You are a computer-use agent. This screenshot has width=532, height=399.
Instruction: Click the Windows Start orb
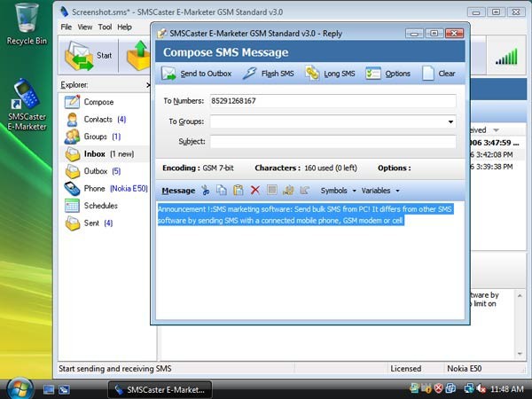[x=20, y=388]
